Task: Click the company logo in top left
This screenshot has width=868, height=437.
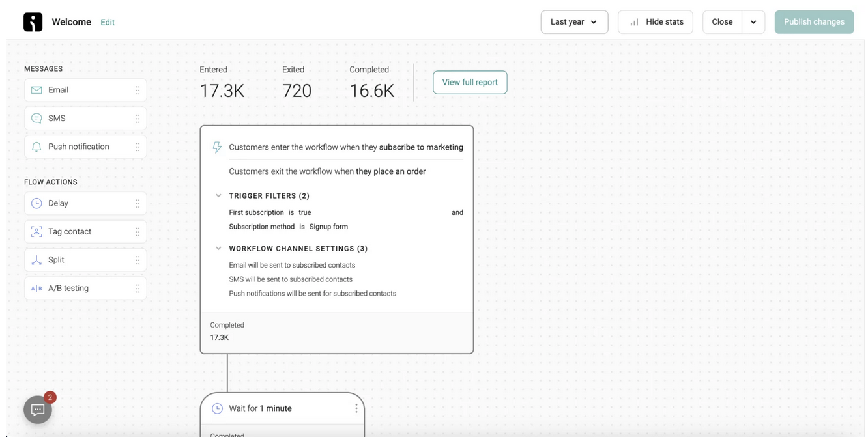Action: pyautogui.click(x=33, y=21)
